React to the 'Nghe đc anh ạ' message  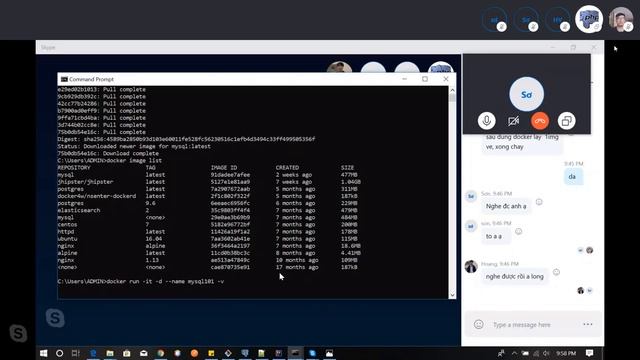(539, 202)
